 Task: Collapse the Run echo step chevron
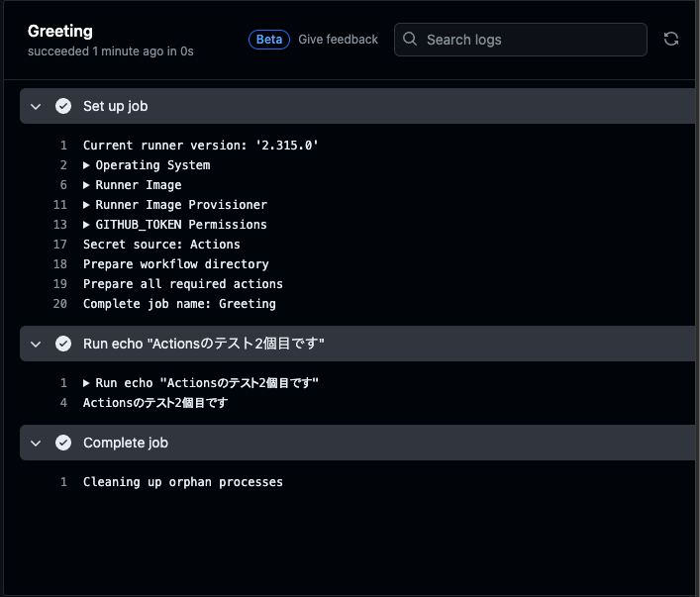coord(36,345)
